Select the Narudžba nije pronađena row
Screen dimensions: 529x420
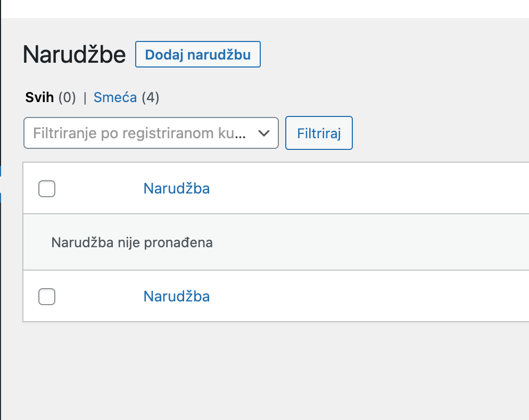tap(131, 242)
